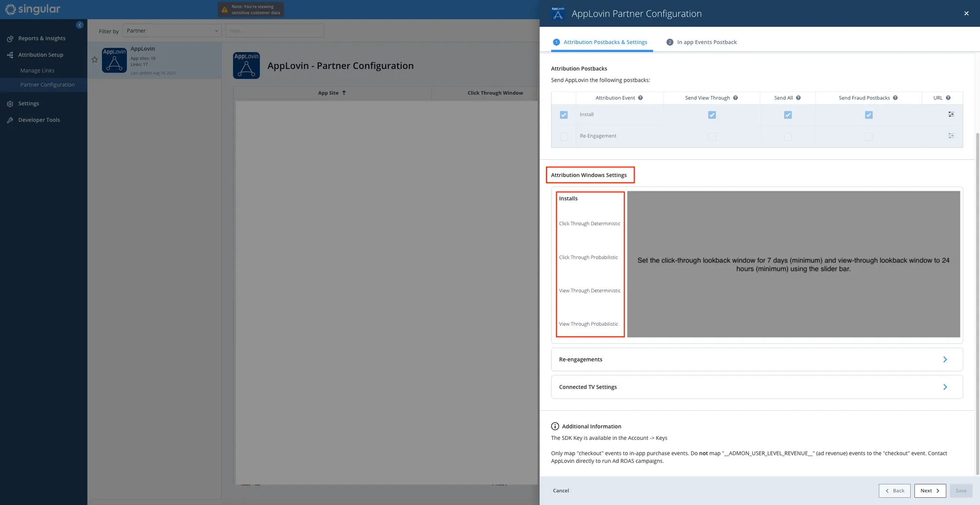980x505 pixels.
Task: Click the Singular logo
Action: point(33,9)
